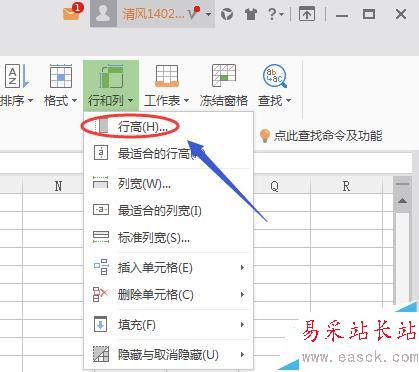Screen dimensions: 419x372
Task: Select 列宽(W)... menu item
Action: (x=168, y=183)
